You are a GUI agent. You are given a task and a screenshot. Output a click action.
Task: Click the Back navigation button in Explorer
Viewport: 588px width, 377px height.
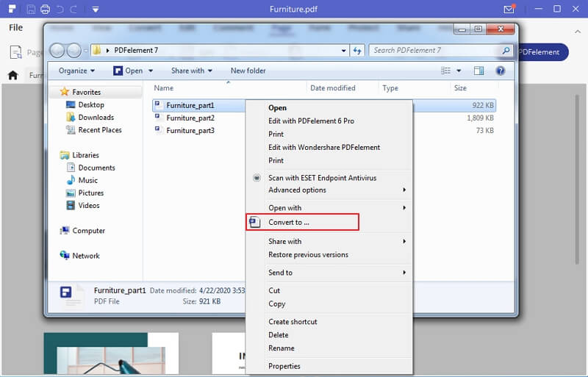[x=57, y=50]
